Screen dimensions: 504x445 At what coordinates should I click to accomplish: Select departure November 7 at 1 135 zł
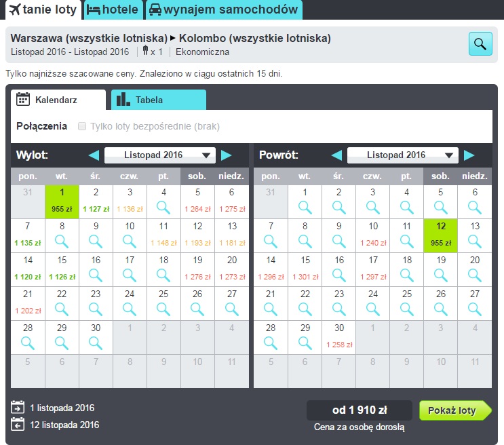click(x=28, y=235)
